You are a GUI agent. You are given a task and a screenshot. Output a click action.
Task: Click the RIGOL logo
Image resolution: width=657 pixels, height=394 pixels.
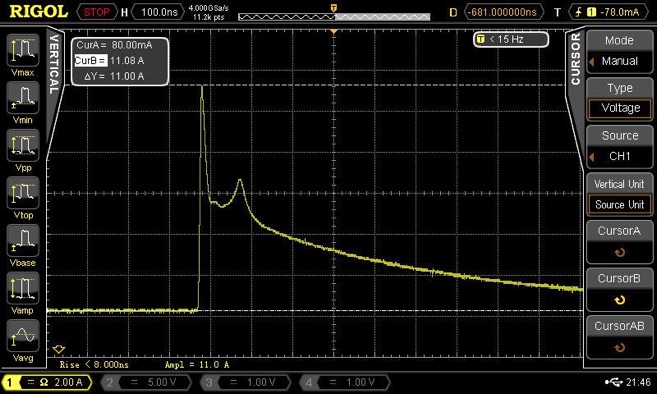pos(38,12)
